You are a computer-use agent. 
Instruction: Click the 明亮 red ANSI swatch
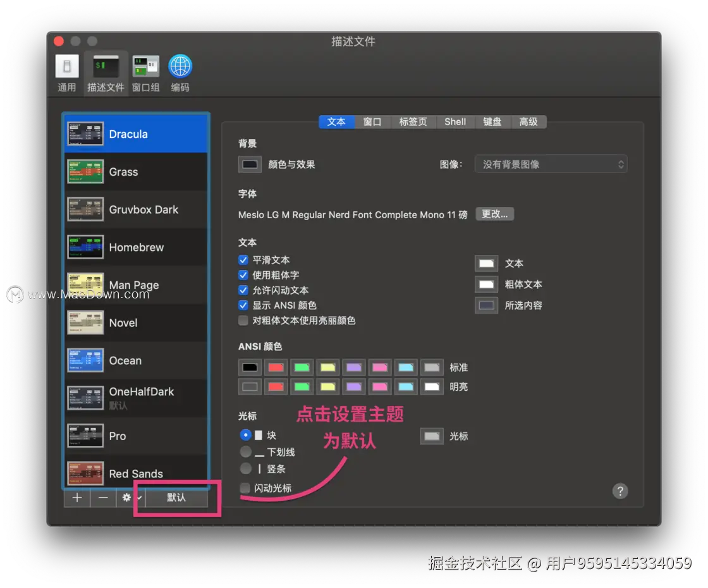coord(276,386)
